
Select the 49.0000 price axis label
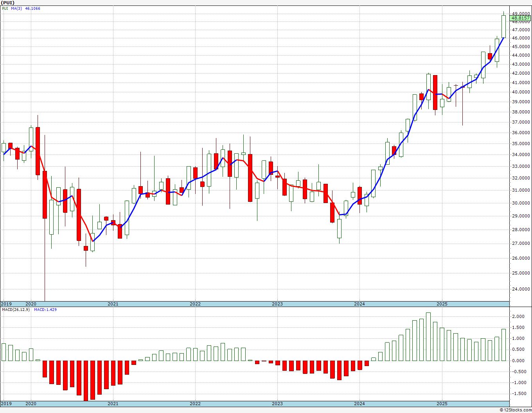pyautogui.click(x=521, y=14)
